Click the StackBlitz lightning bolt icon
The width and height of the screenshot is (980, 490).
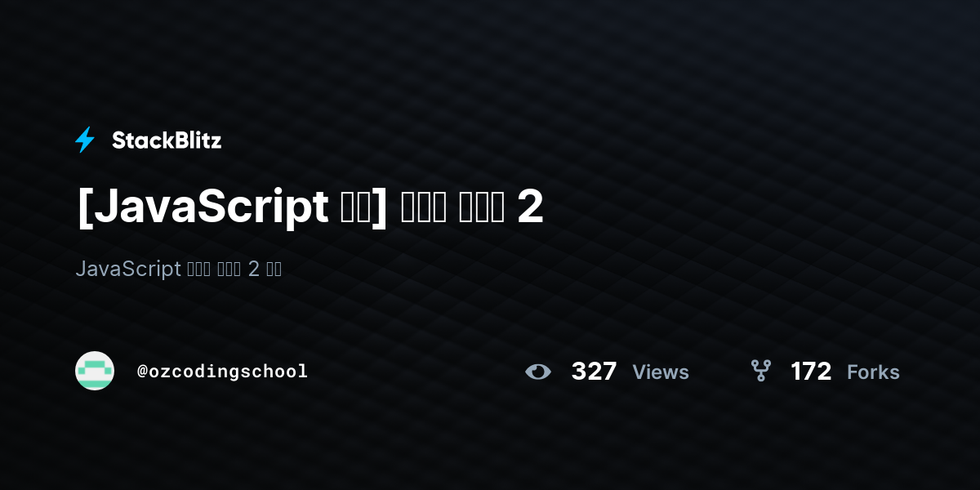[x=85, y=140]
